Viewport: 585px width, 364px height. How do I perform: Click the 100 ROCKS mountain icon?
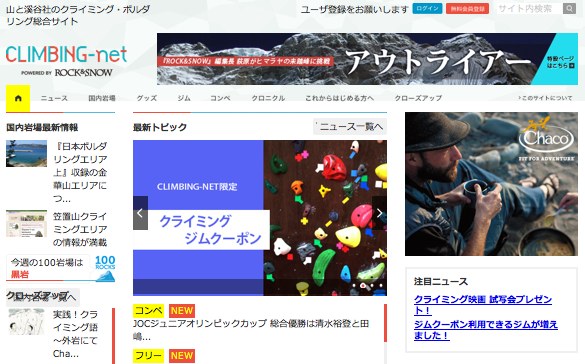coord(105,268)
